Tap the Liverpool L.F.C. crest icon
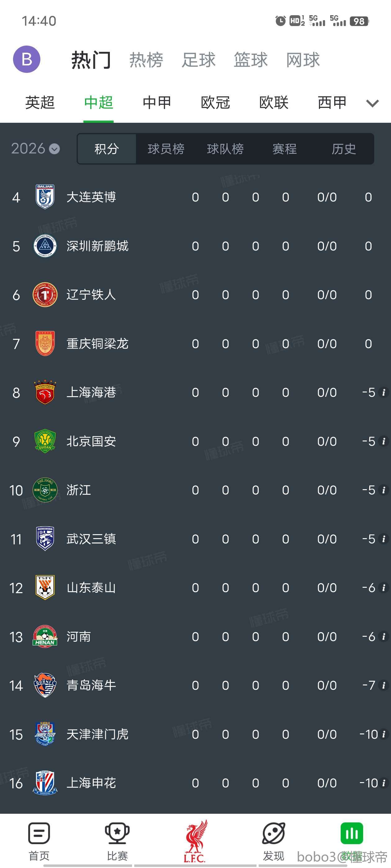This screenshot has height=868, width=391. [195, 841]
